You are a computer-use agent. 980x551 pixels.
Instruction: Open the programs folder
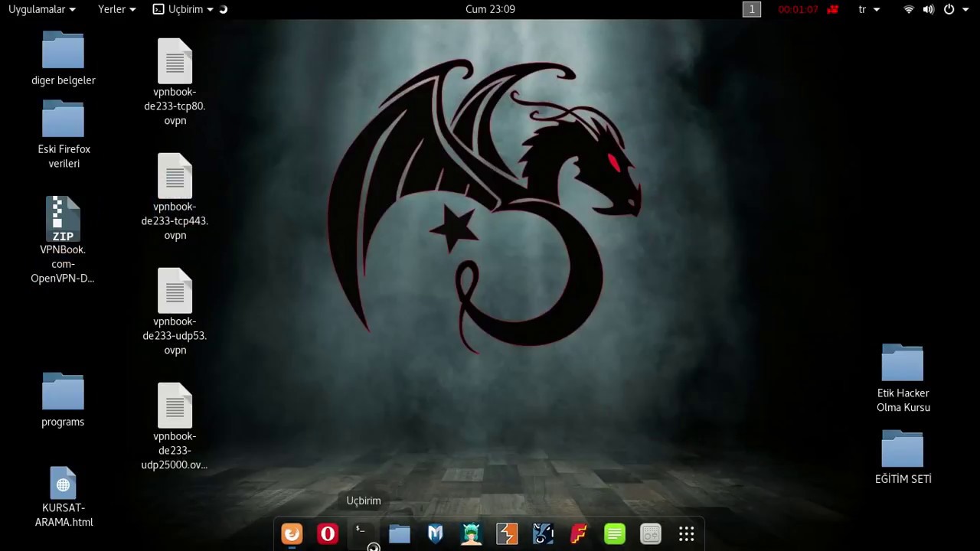coord(63,399)
